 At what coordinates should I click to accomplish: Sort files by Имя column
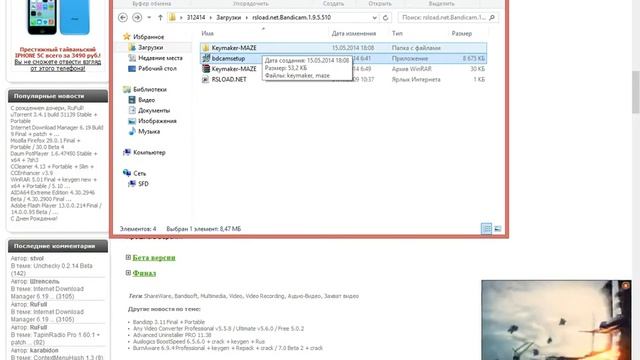pyautogui.click(x=208, y=33)
